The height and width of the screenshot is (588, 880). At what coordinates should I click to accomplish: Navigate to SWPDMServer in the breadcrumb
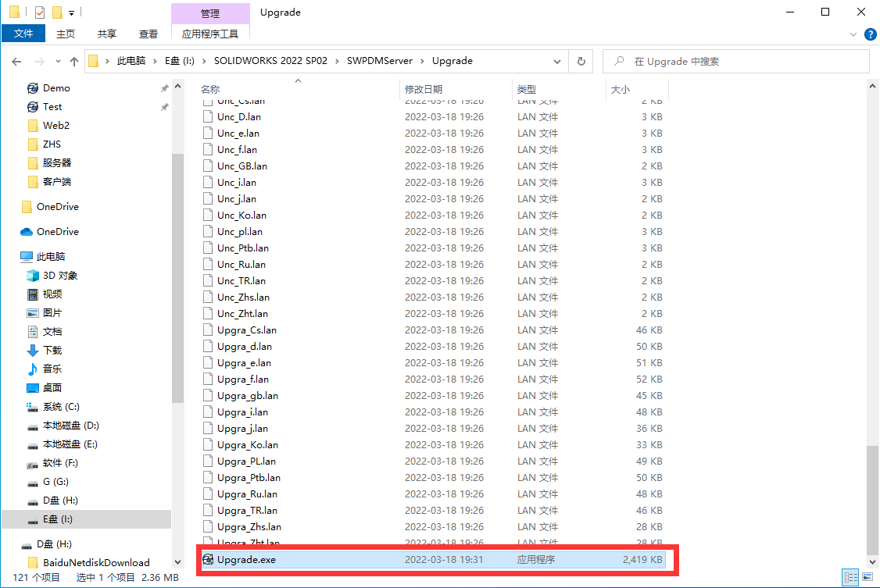click(x=379, y=61)
